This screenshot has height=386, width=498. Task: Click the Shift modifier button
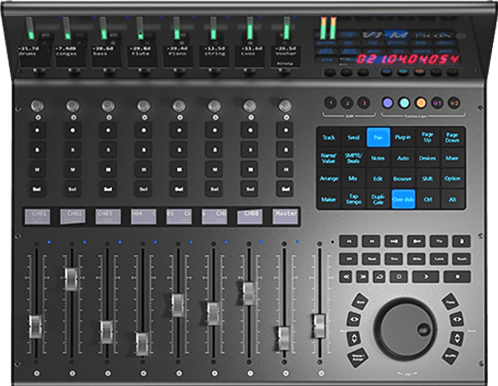coord(427,179)
